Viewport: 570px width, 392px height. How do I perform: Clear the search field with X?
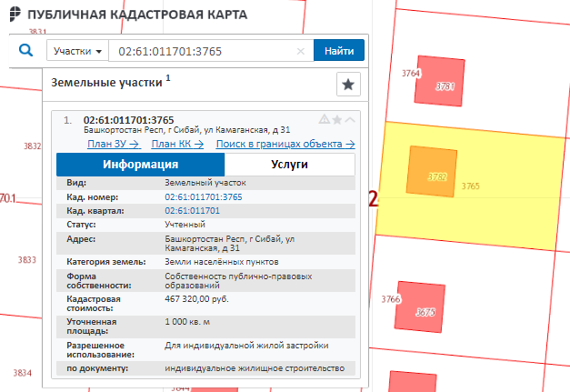point(301,51)
